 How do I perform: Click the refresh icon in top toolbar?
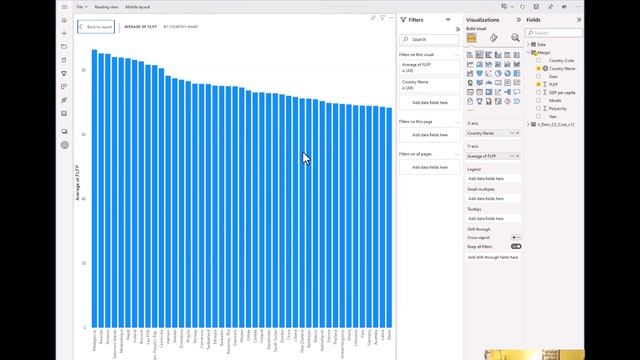click(x=522, y=7)
